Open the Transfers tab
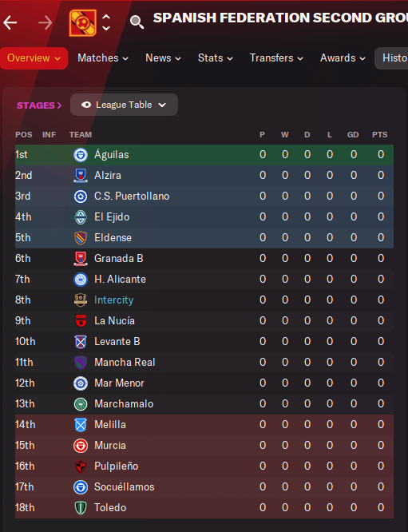Viewport: 408px width, 532px height. [276, 58]
